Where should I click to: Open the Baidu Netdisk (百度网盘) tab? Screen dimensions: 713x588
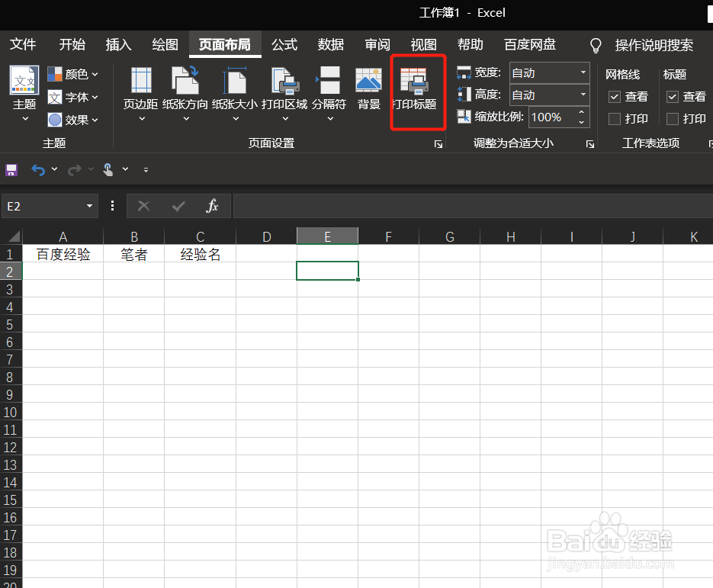[x=530, y=44]
